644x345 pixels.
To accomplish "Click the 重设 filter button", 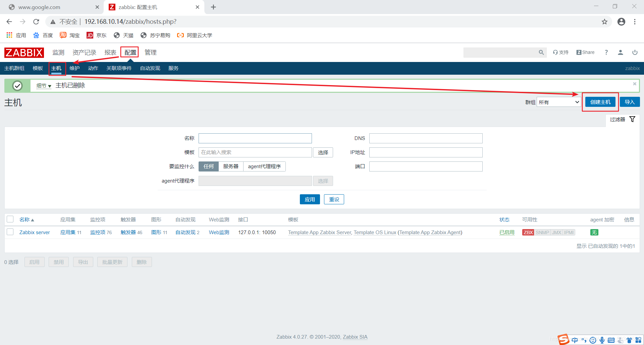I will [x=334, y=199].
